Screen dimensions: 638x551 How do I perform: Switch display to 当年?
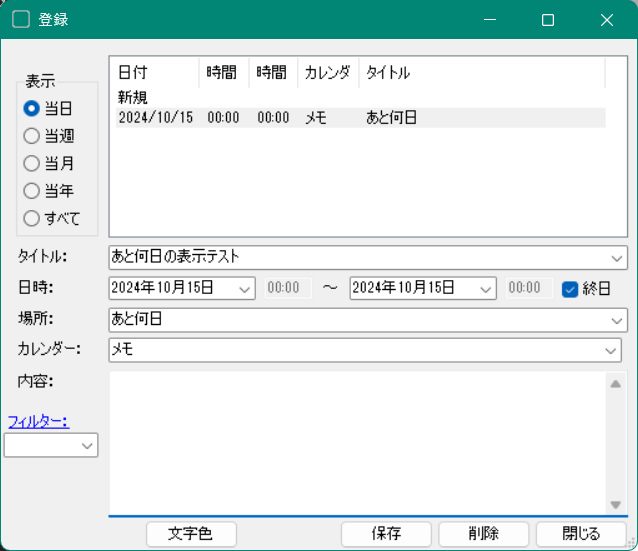32,190
